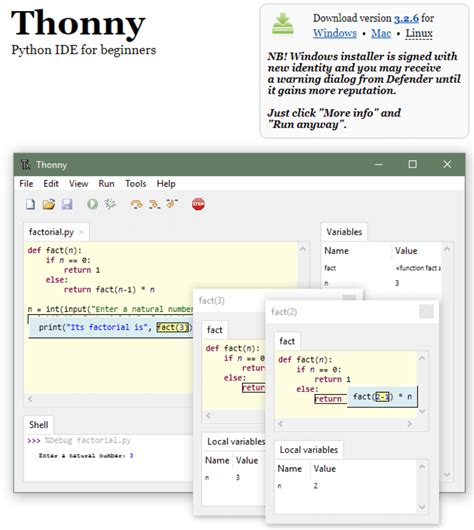Close the factorial.py tab
This screenshot has height=530, width=474.
(81, 232)
